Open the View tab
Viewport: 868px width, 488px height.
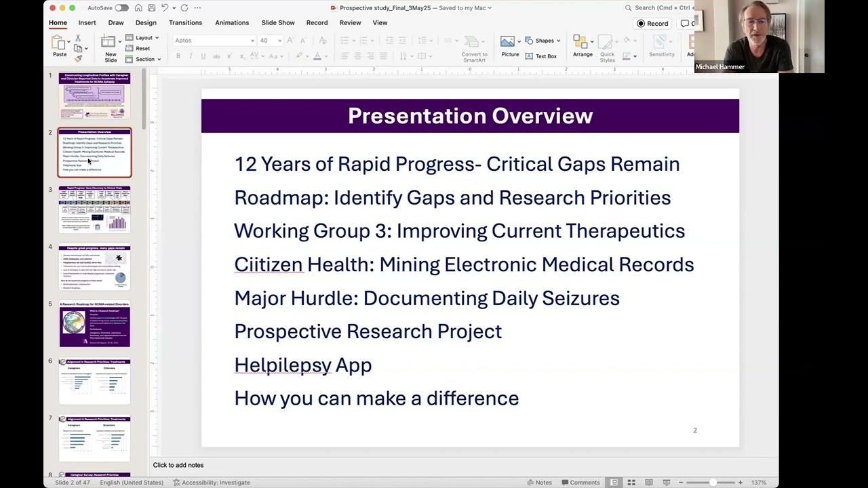380,22
